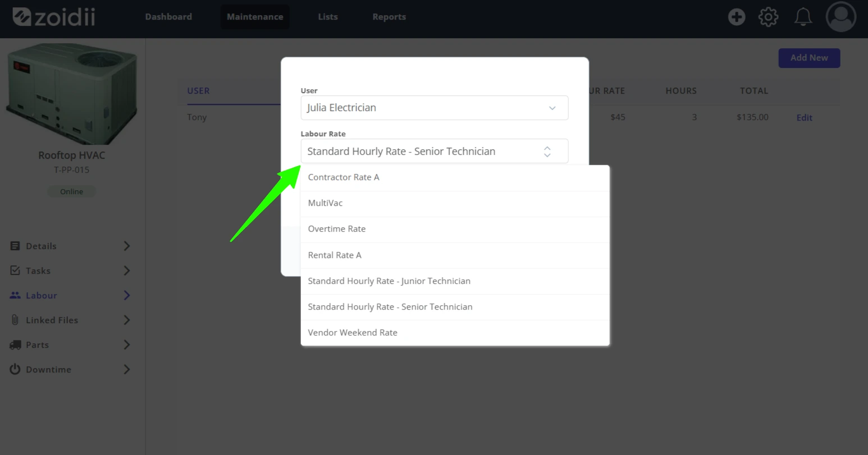Click the Downtime power icon
Image resolution: width=868 pixels, height=455 pixels.
pos(15,369)
